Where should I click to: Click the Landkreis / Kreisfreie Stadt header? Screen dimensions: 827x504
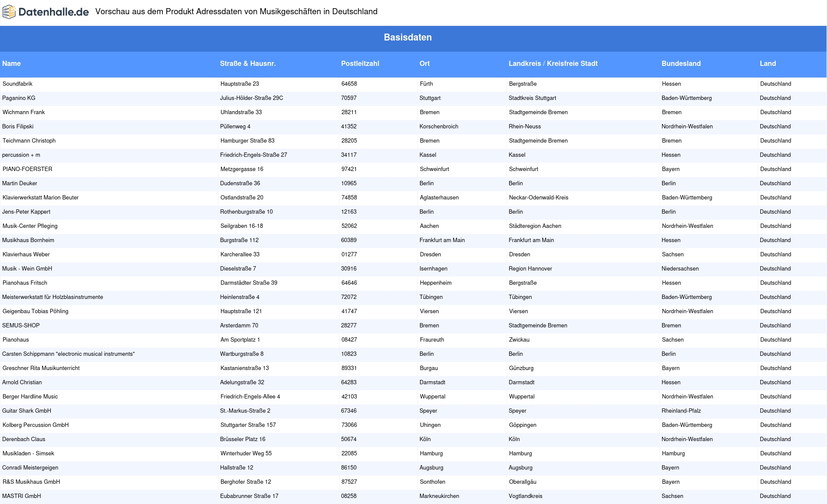tap(553, 63)
